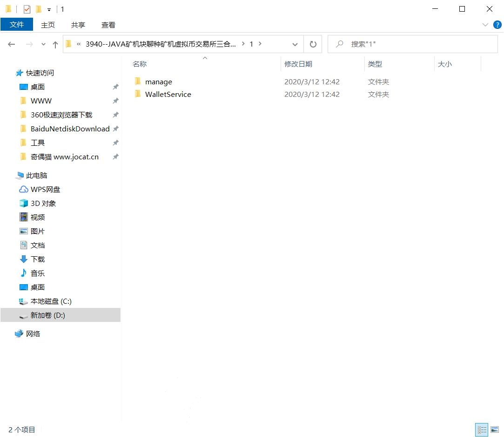
Task: Click the pin icon beside 工具
Action: [x=116, y=143]
